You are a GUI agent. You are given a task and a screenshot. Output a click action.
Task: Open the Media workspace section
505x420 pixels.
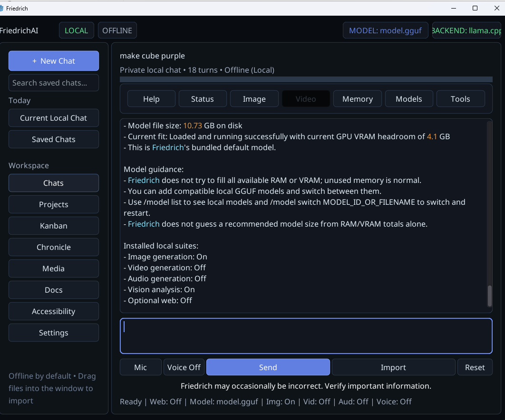53,268
